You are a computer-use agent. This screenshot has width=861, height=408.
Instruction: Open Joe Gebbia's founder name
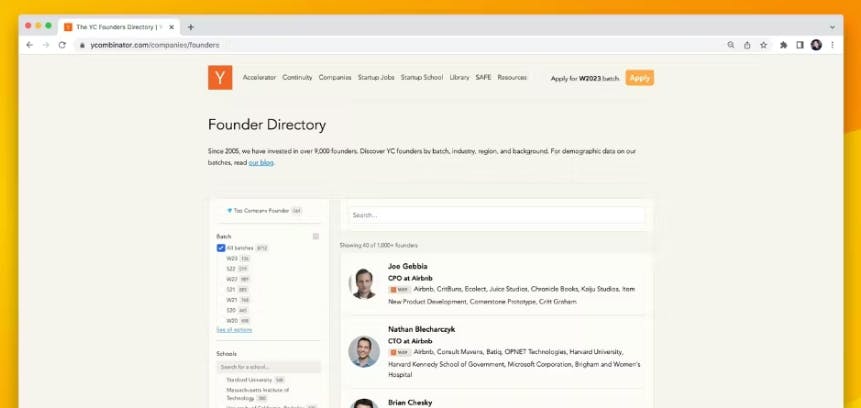(x=407, y=266)
